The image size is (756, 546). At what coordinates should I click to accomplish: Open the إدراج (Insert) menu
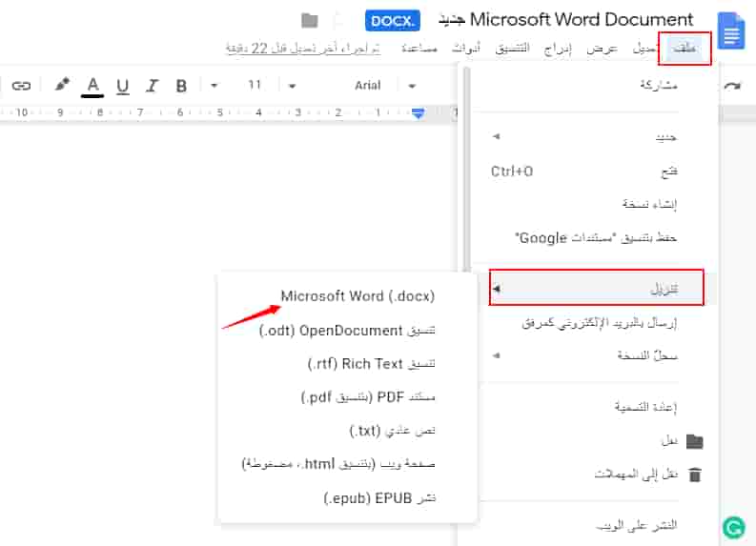(x=558, y=48)
